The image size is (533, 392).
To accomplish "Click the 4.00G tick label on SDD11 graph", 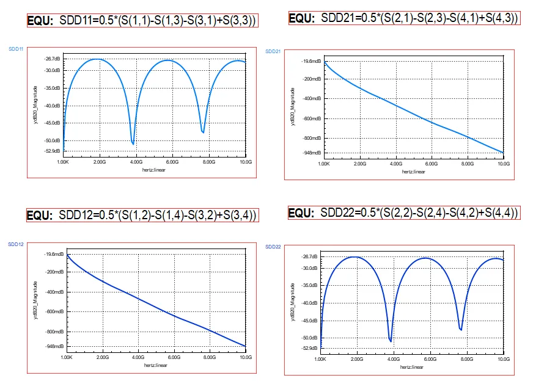I will pyautogui.click(x=136, y=162).
